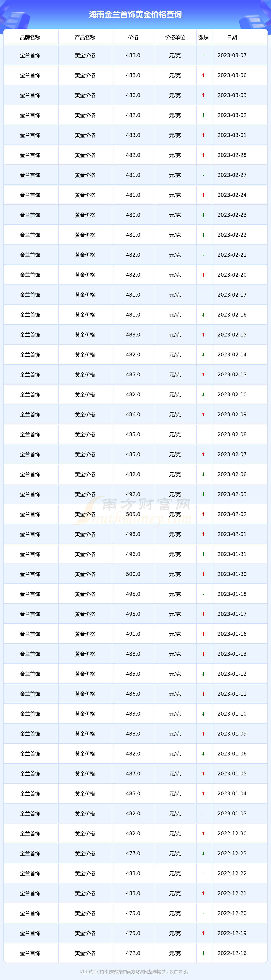Click the down arrow for 2023-01-31
Screen dimensions: 271x980
tap(203, 554)
